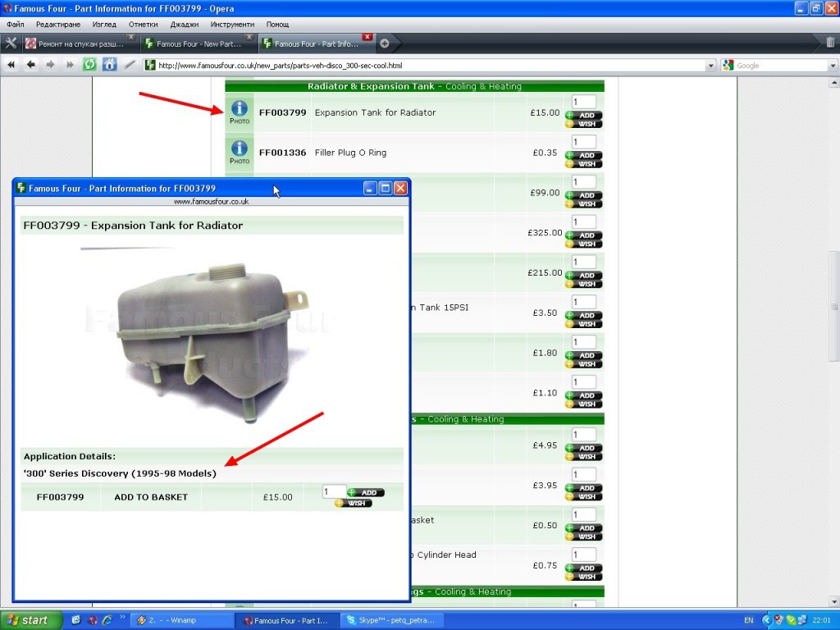
Task: Add the £4.95 item to basket
Action: [584, 448]
